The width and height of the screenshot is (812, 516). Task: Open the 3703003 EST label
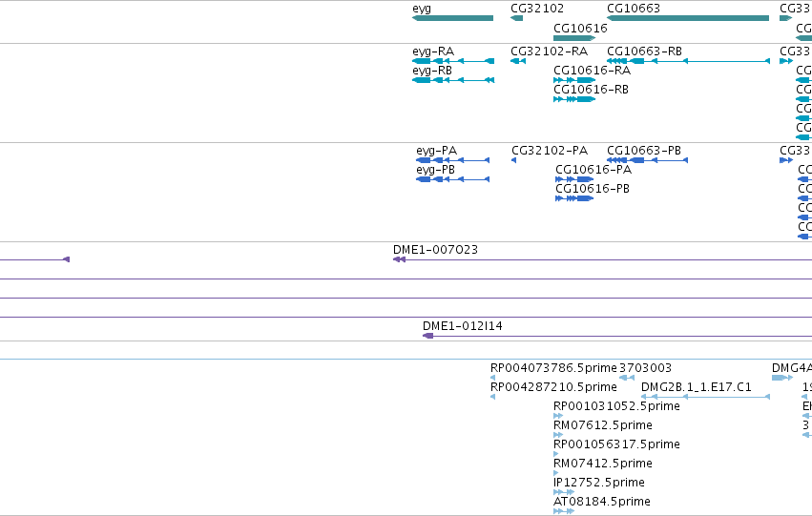pyautogui.click(x=645, y=368)
